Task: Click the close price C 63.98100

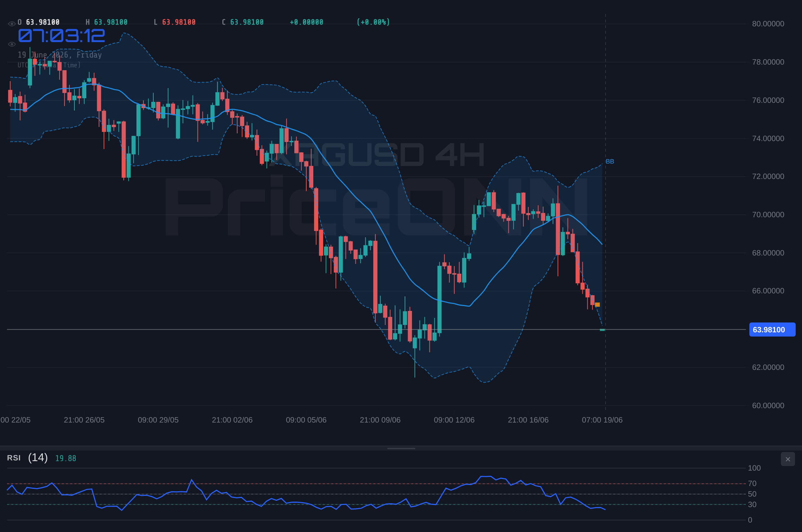Action: coord(243,22)
